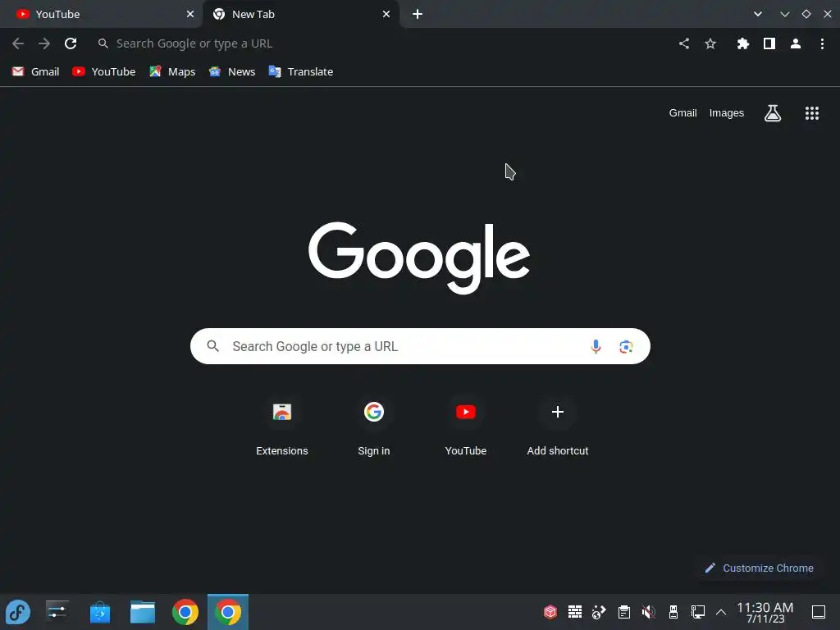Reload the current page
Image resolution: width=840 pixels, height=630 pixels.
pyautogui.click(x=71, y=43)
